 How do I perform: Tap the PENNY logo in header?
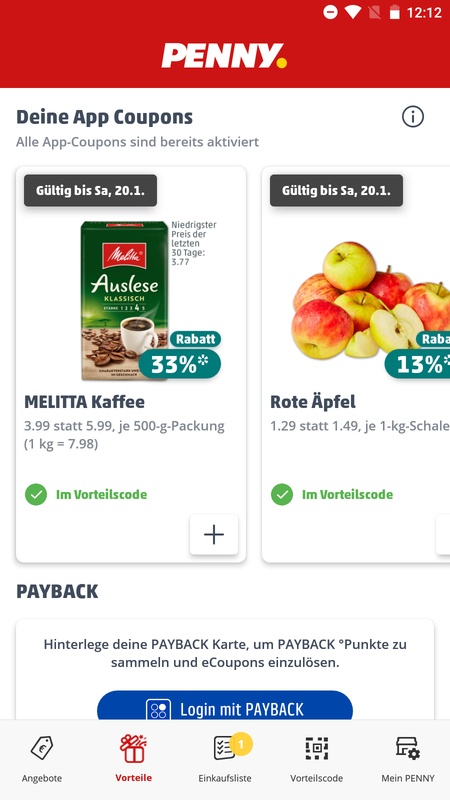(x=224, y=56)
